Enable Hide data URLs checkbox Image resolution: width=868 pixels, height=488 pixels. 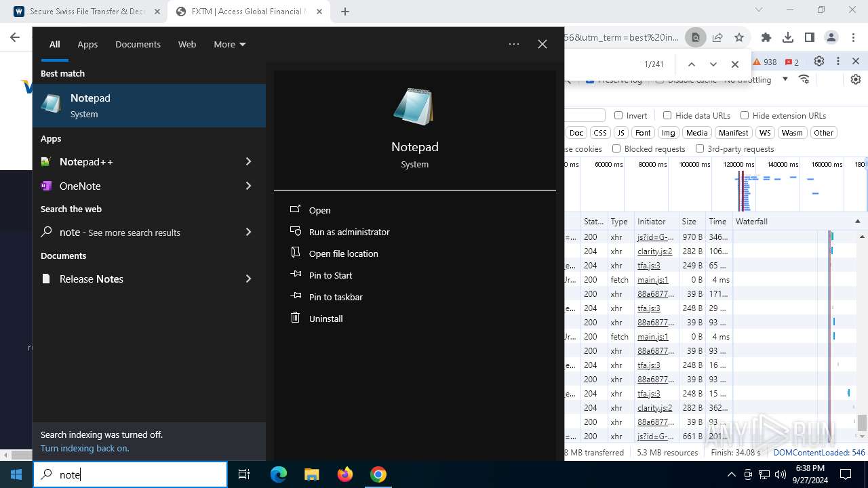point(667,115)
